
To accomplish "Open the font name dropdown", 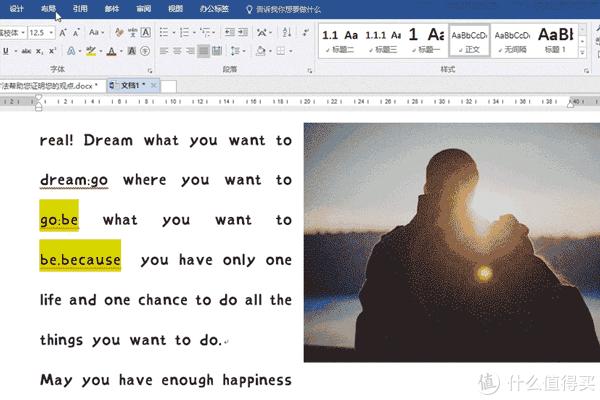I will [23, 33].
